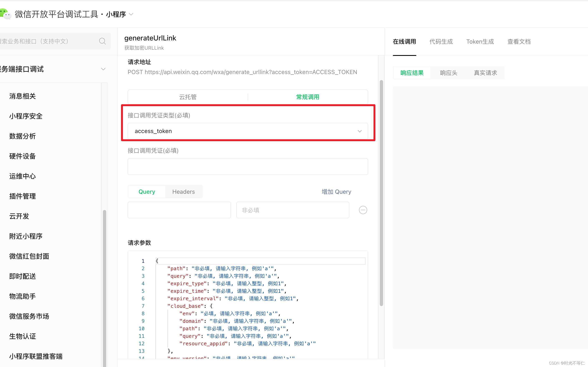Click the center panel vertical scrollbar

pos(381,193)
